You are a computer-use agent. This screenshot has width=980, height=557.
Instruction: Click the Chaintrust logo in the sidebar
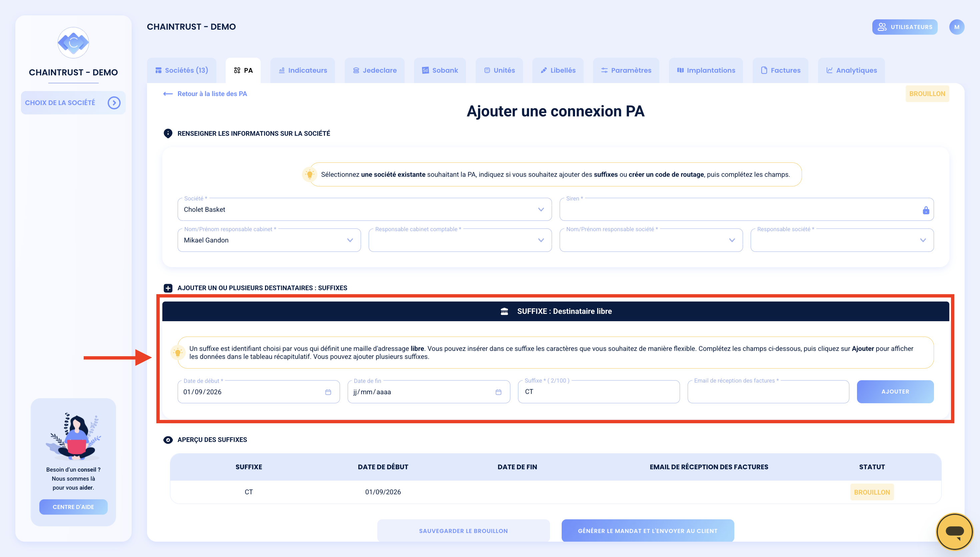tap(73, 42)
